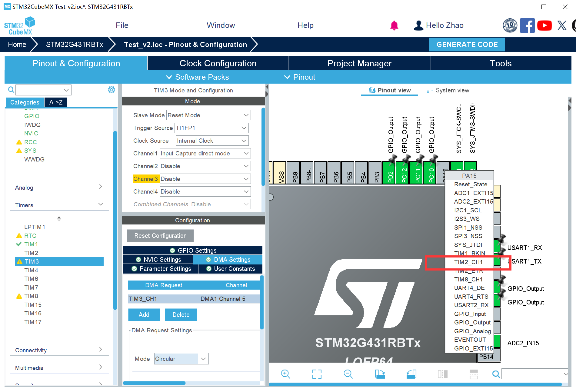Open the Clock Source dropdown
This screenshot has height=392, width=576.
pyautogui.click(x=212, y=141)
